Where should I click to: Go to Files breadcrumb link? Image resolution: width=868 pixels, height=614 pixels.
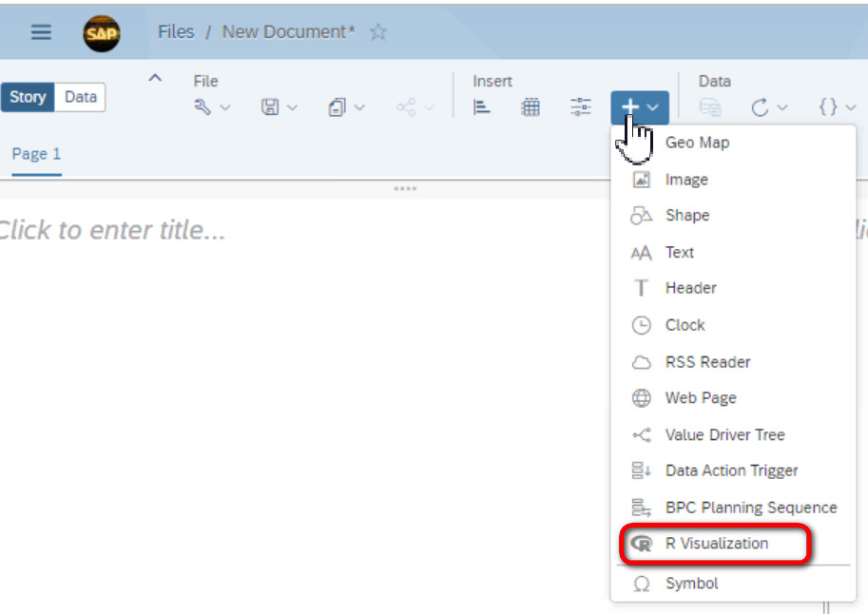coord(176,32)
